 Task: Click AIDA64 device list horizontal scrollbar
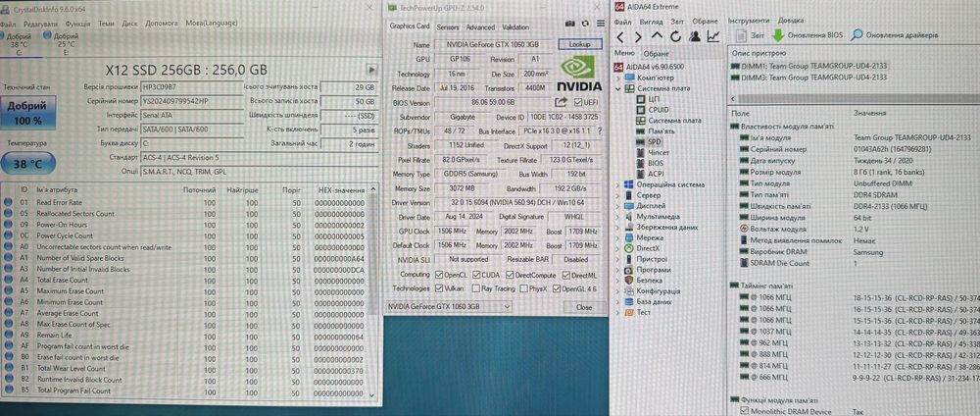click(855, 99)
